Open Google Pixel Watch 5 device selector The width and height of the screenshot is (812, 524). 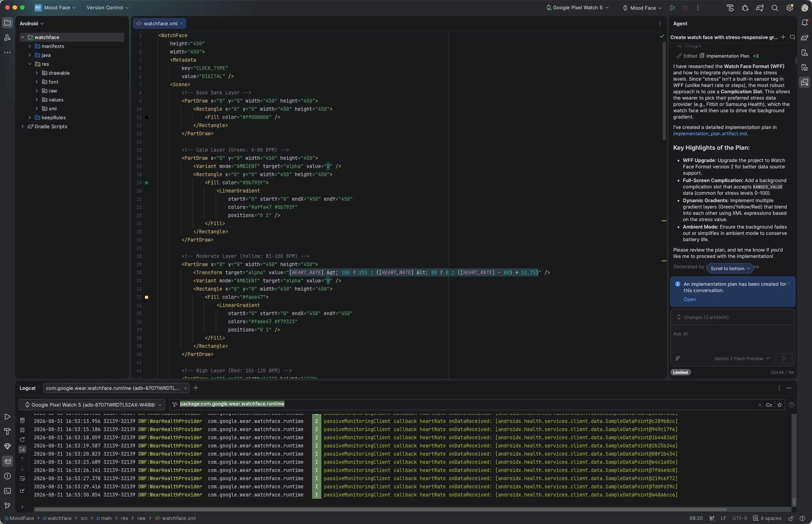pyautogui.click(x=577, y=7)
